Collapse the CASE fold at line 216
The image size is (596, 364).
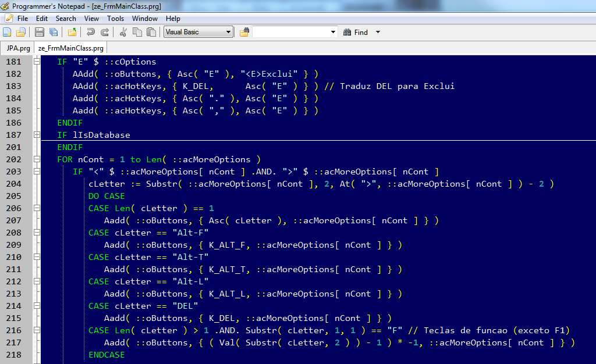coord(37,330)
